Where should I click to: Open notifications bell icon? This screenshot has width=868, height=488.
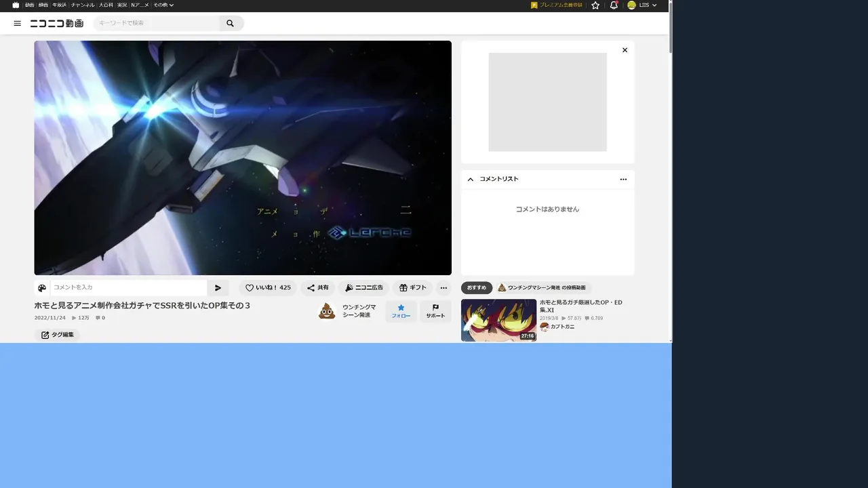(x=614, y=5)
